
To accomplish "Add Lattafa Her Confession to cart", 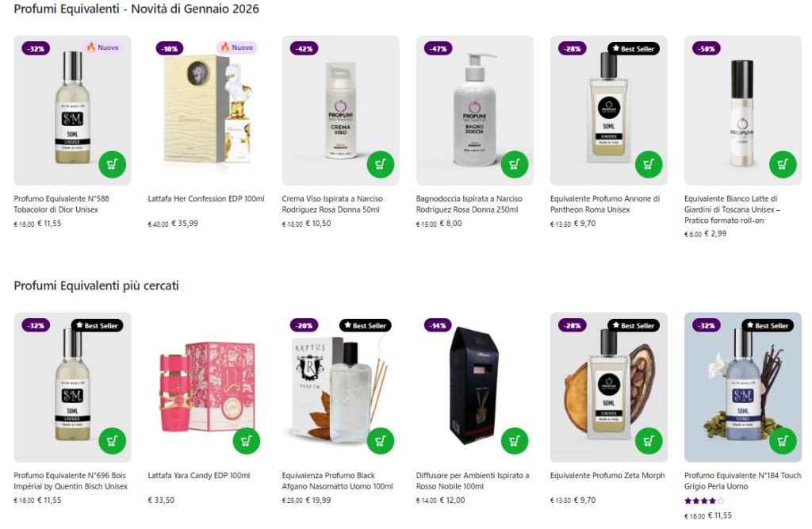I will pos(247,165).
